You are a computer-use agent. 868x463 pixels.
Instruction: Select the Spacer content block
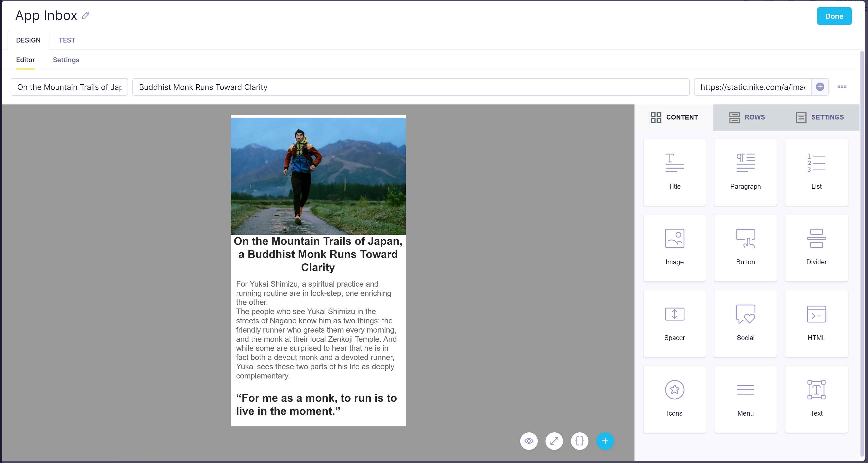point(674,324)
